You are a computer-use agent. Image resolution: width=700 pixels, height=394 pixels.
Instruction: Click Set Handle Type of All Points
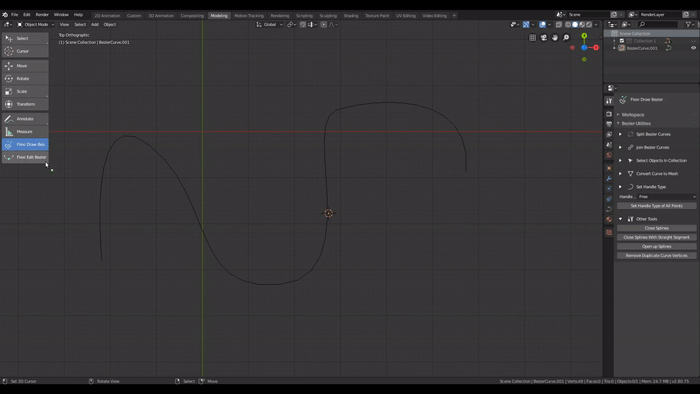coord(656,206)
